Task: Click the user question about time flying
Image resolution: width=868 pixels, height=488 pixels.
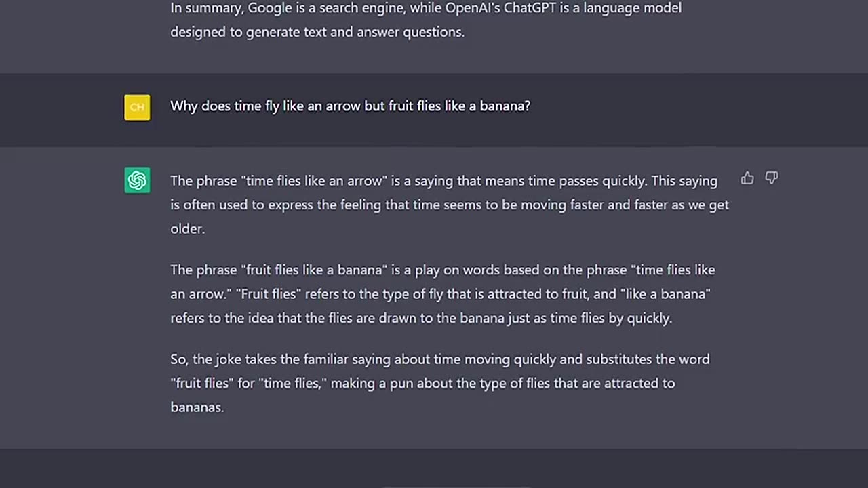Action: point(350,106)
